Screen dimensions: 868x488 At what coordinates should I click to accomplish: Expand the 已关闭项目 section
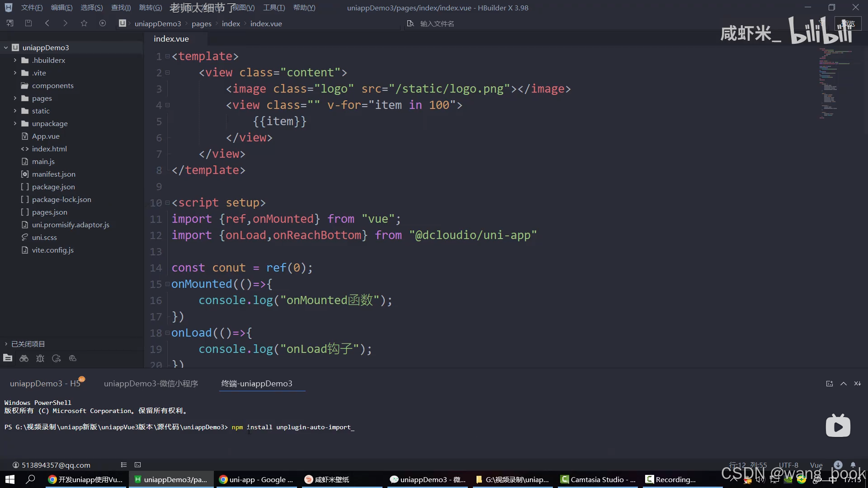click(x=6, y=344)
